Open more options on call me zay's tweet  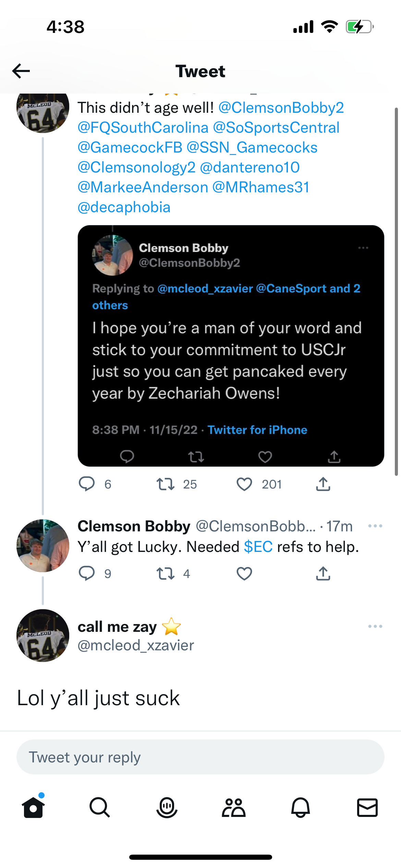(375, 627)
